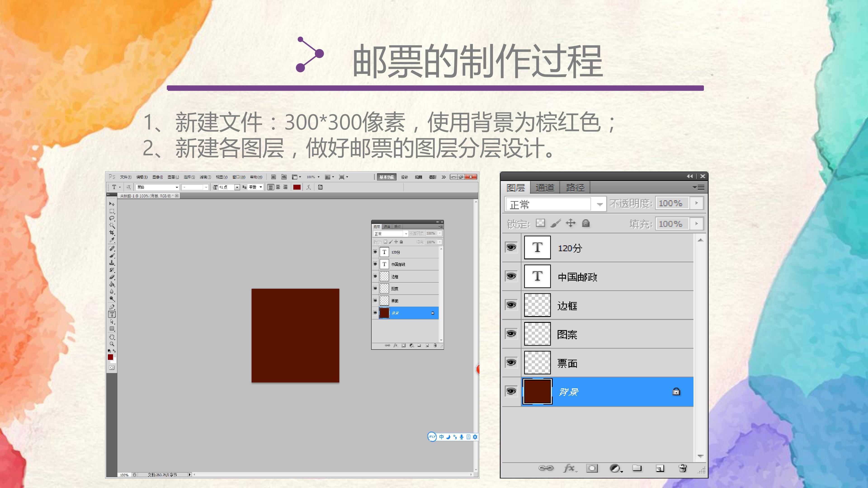The height and width of the screenshot is (488, 868).
Task: Select the Eraser tool
Action: 112,277
